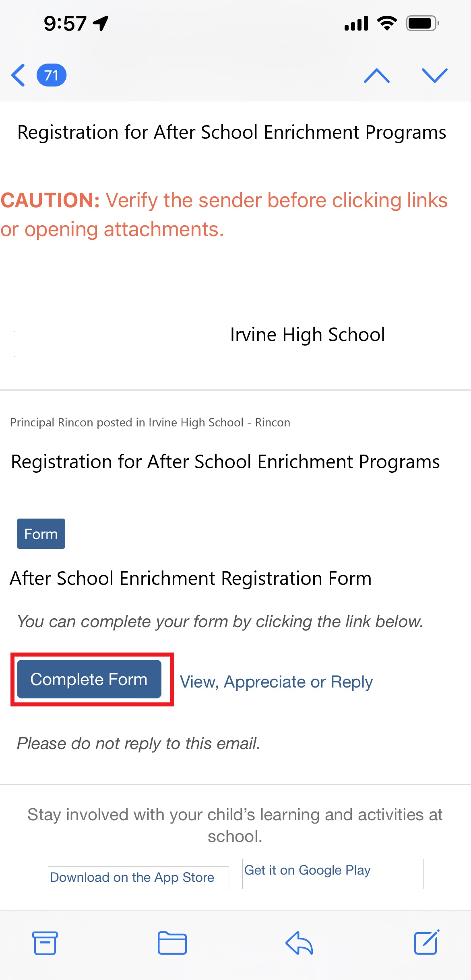Tap Download on the App Store link
This screenshot has width=471, height=980.
[x=132, y=877]
